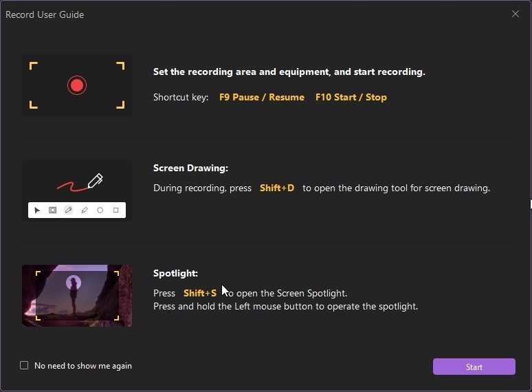Click the Shift+D shortcut label
Viewport: 532px width, 392px height.
[x=277, y=188]
